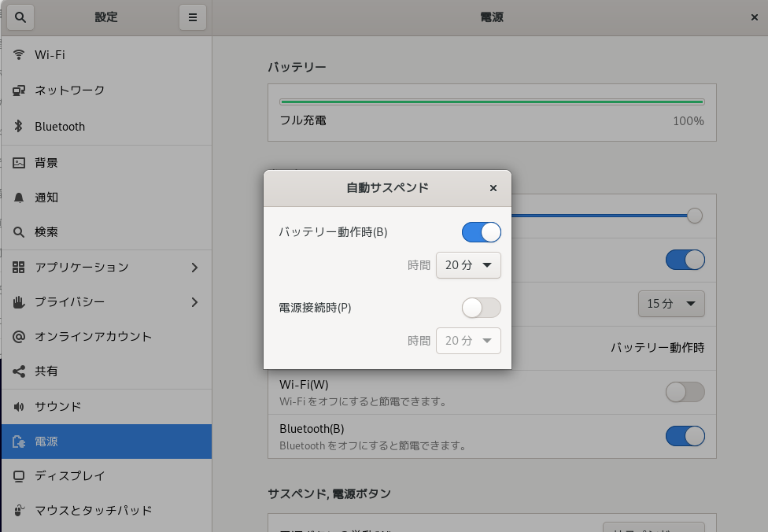This screenshot has height=532, width=768.
Task: Click the monitor icon beside ディスプレイ
Action: pos(19,476)
